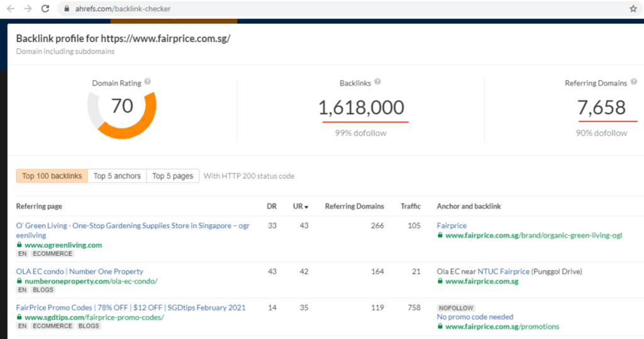
Task: Open FairPrice Promo Codes SGDtips link
Action: [x=131, y=308]
